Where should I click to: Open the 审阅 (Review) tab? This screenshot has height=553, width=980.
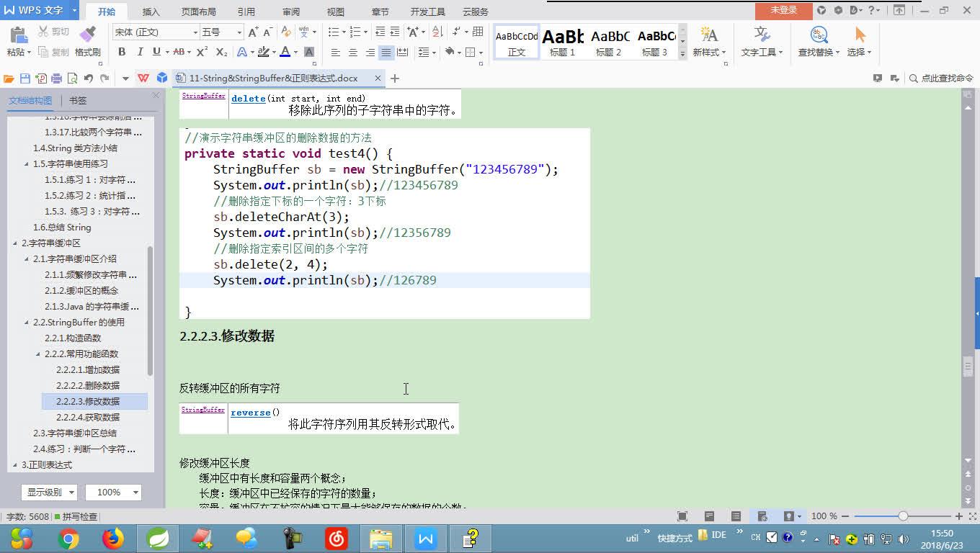coord(291,12)
